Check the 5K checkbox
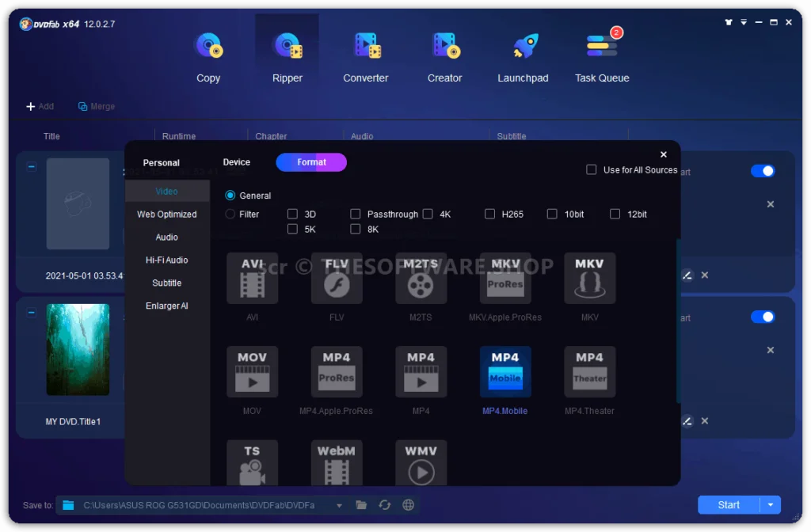Viewport: 811px width, 532px height. coord(293,229)
